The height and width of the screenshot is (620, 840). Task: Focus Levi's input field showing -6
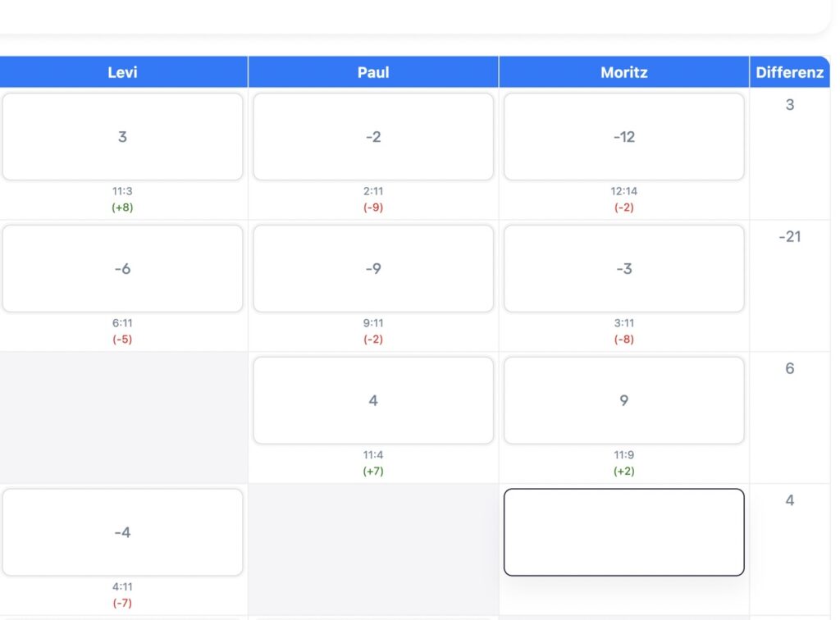coord(122,269)
